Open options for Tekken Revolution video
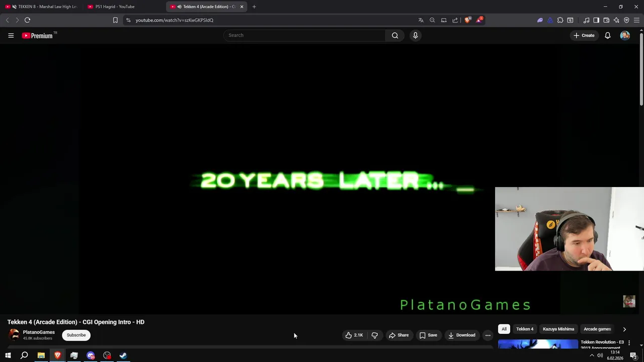The image size is (644, 362). (629, 343)
